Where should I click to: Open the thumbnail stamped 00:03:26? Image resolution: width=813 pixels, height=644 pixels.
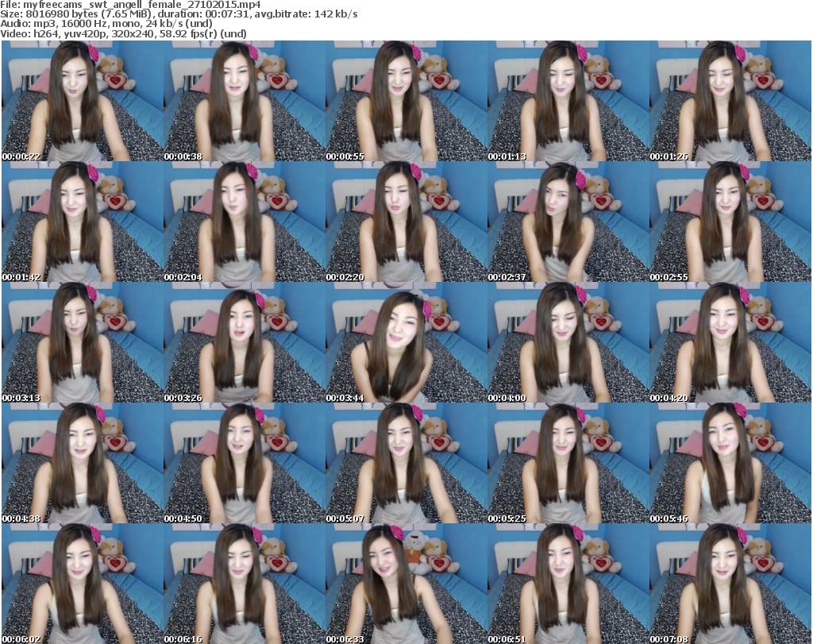point(245,343)
